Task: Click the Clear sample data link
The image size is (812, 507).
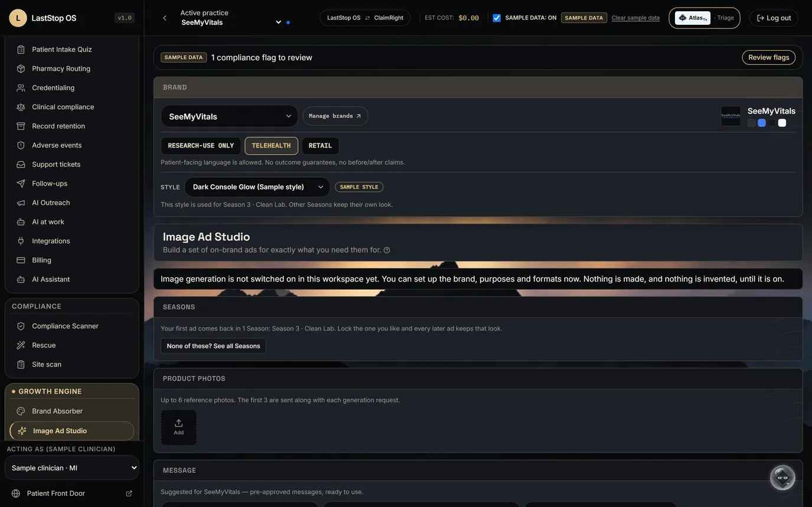Action: pos(635,18)
